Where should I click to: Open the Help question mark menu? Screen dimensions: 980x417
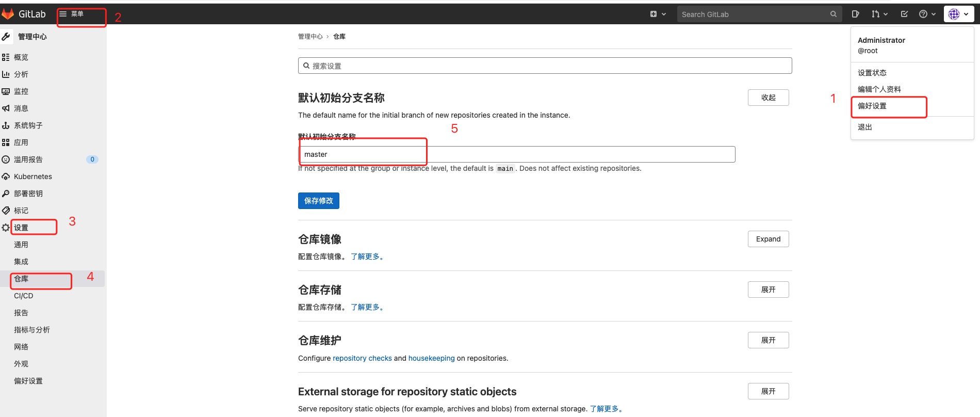click(x=927, y=14)
